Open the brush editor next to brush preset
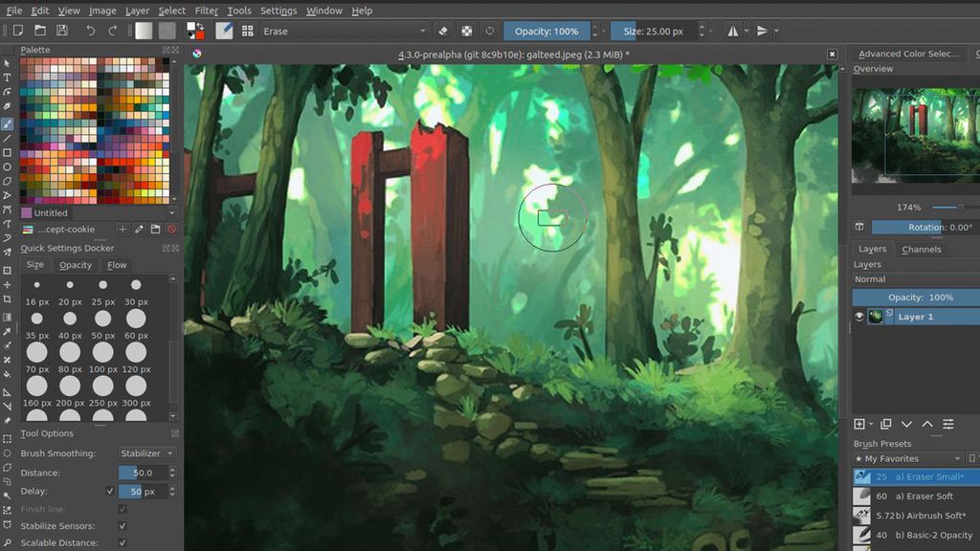The height and width of the screenshot is (551, 980). [226, 30]
